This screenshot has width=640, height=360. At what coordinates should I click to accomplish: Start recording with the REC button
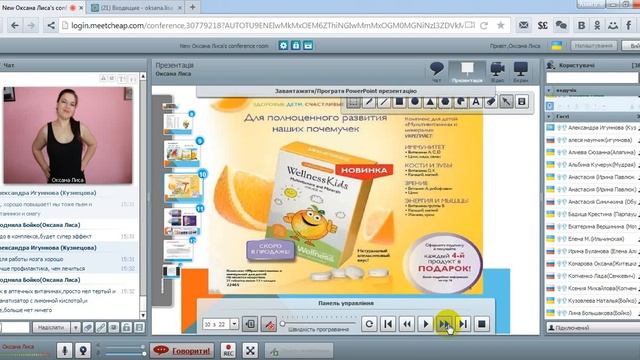pos(228,350)
